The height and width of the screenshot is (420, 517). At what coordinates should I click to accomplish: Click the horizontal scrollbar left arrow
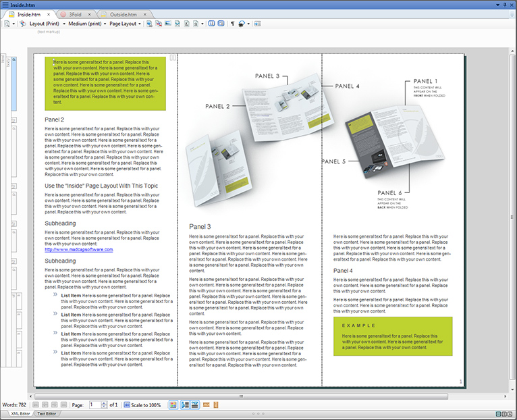tap(30, 396)
